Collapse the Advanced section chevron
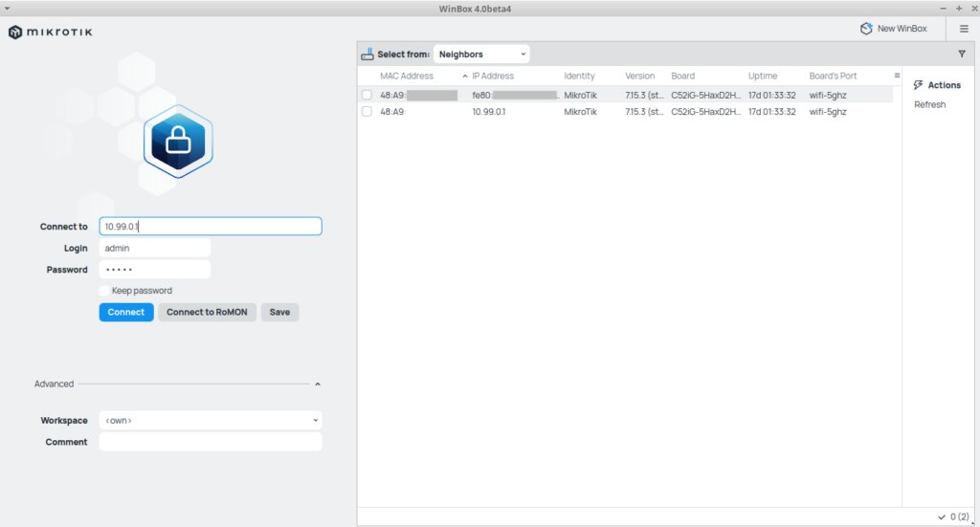The image size is (980, 527). (x=318, y=384)
